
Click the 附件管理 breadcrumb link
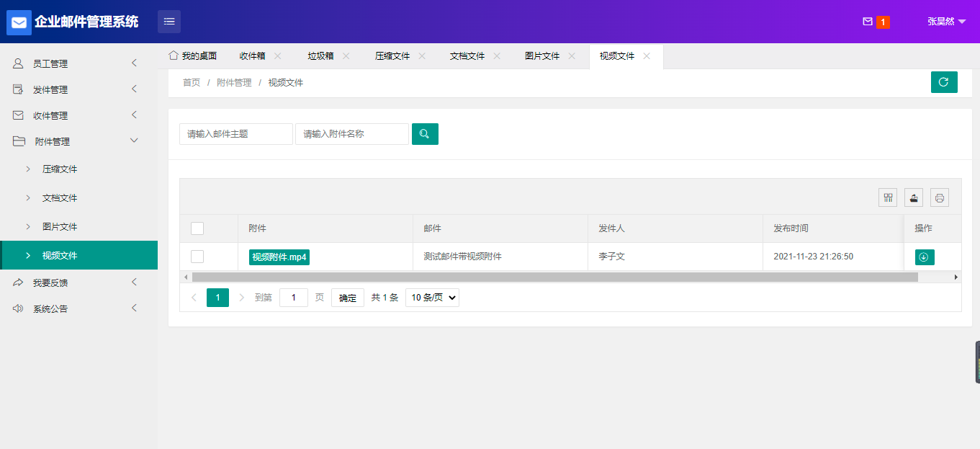click(234, 83)
